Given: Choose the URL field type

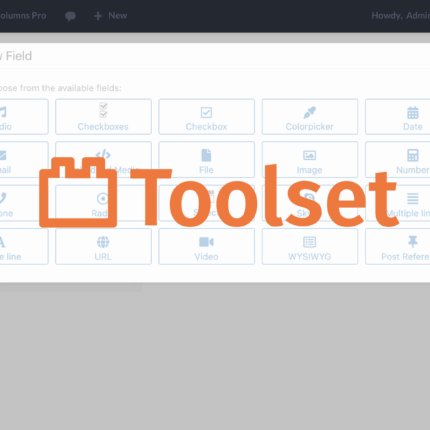Looking at the screenshot, I should 103,247.
